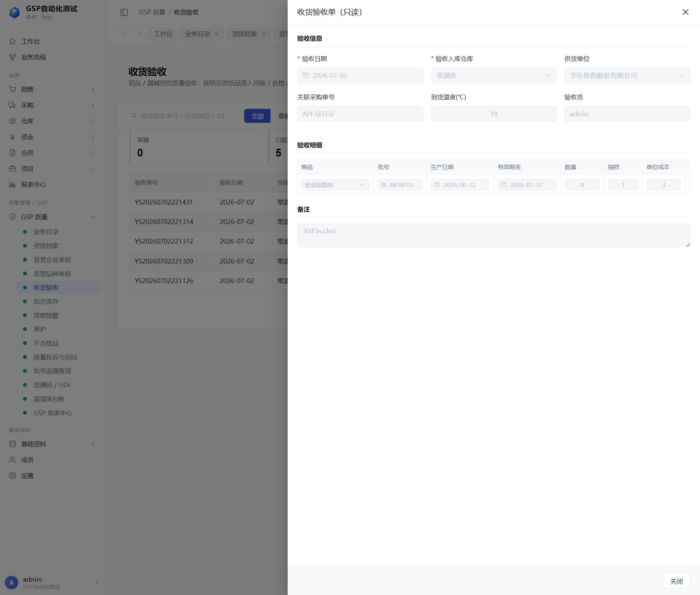Image resolution: width=700 pixels, height=595 pixels.
Task: Click the 备注 remarks text area
Action: [x=493, y=235]
